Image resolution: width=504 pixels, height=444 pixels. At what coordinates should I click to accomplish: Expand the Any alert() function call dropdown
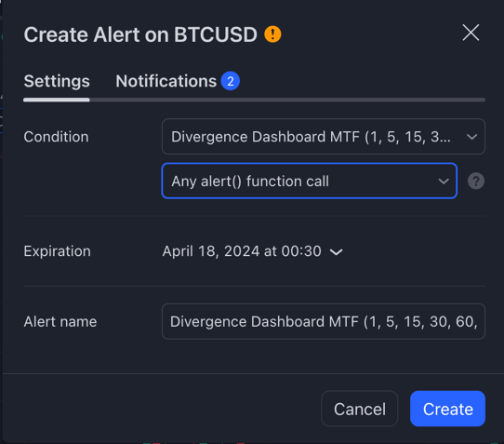coord(310,181)
